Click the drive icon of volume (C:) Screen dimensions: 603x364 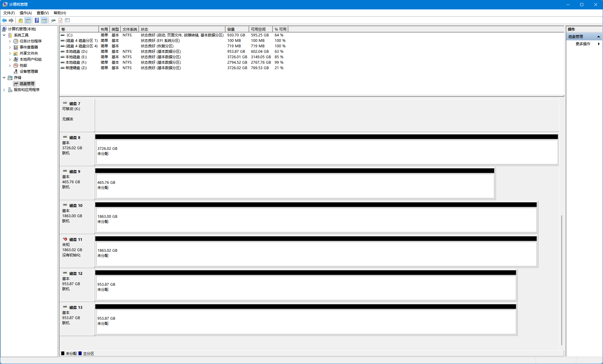tap(63, 35)
